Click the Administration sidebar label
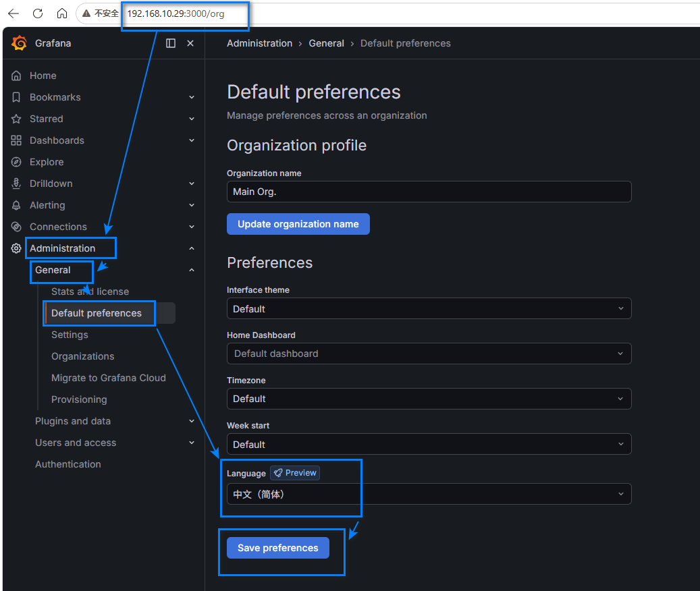The height and width of the screenshot is (591, 700). (63, 248)
